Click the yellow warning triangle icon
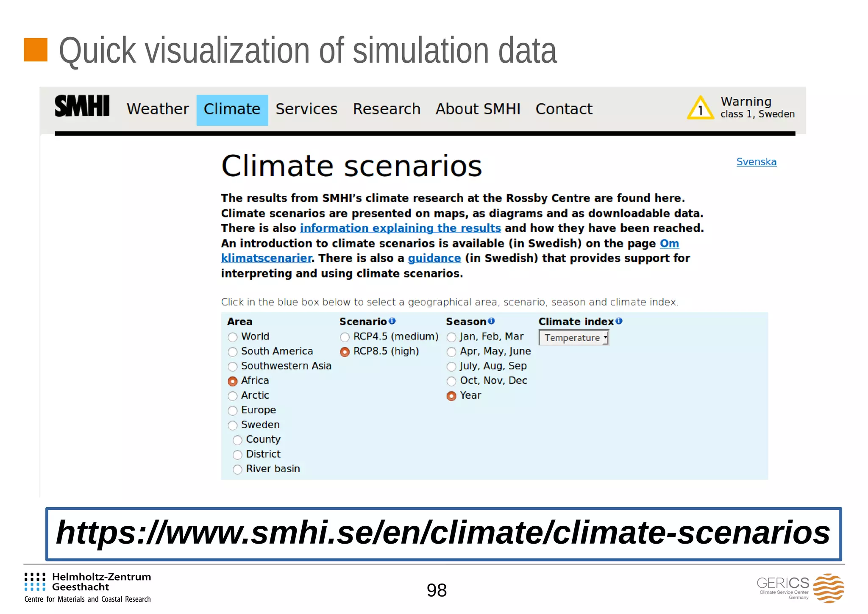The image size is (868, 614). (700, 108)
